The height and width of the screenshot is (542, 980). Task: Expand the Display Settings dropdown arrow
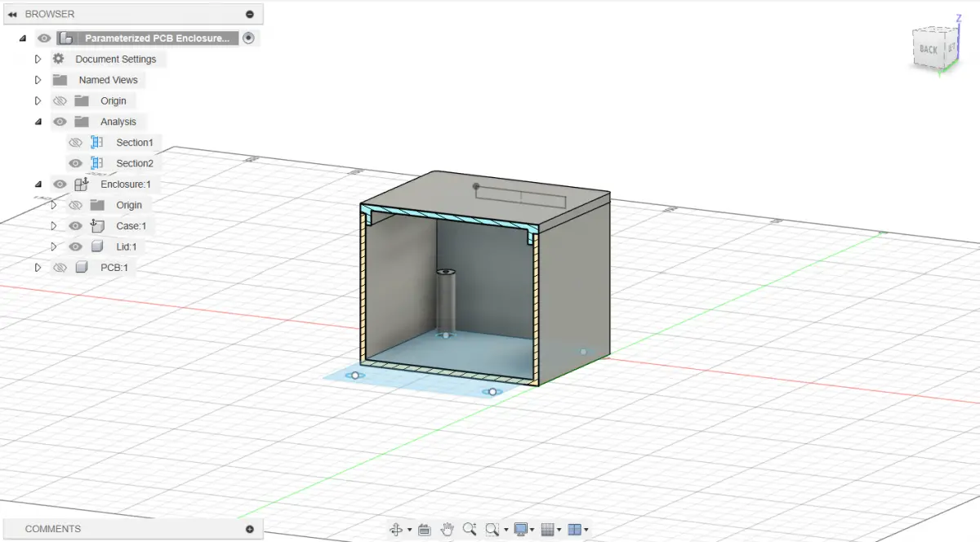(x=532, y=530)
